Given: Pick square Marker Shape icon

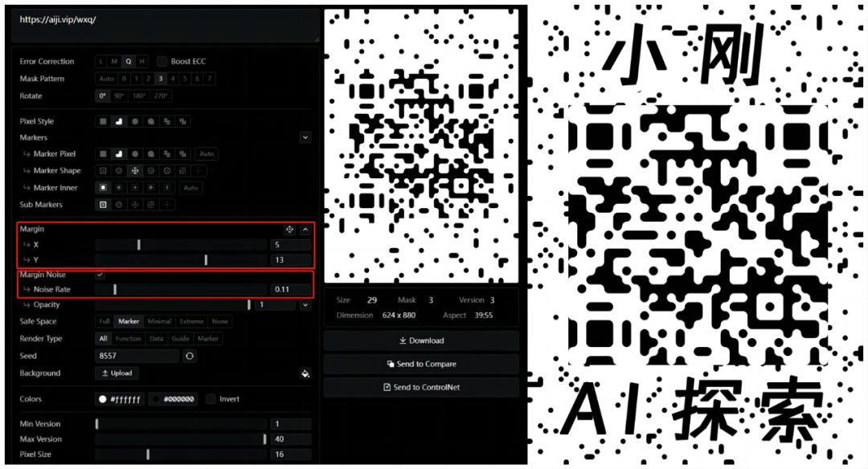Looking at the screenshot, I should tap(103, 171).
